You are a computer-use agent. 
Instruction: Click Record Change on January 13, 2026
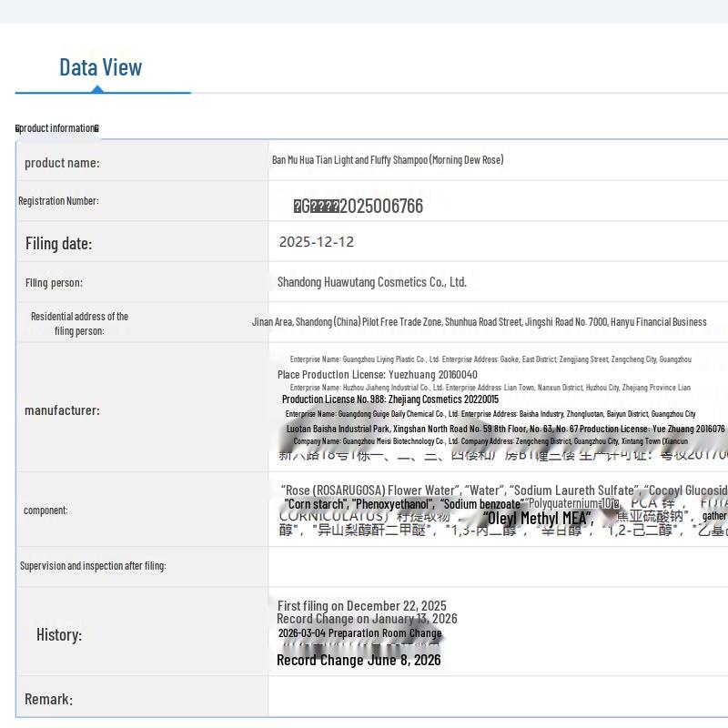tap(367, 619)
